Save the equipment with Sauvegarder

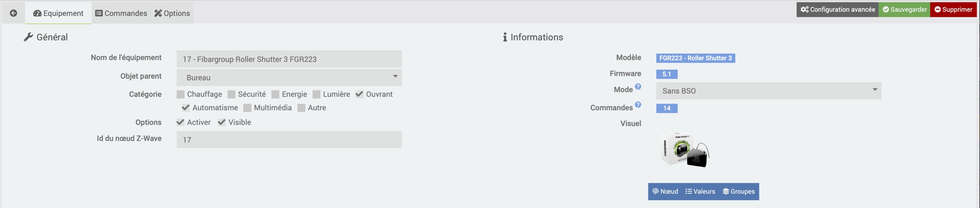(904, 9)
